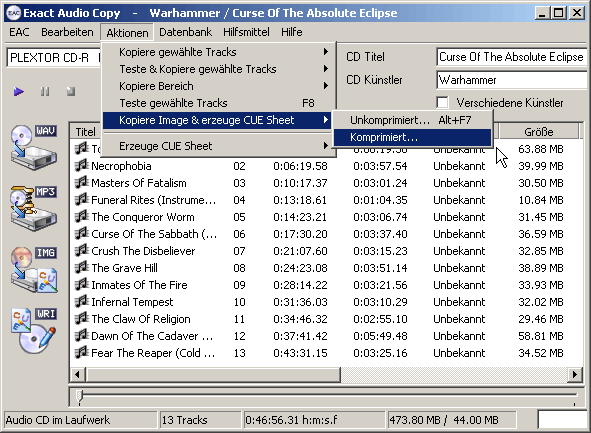Click the play button
This screenshot has height=433, width=591.
pos(19,92)
